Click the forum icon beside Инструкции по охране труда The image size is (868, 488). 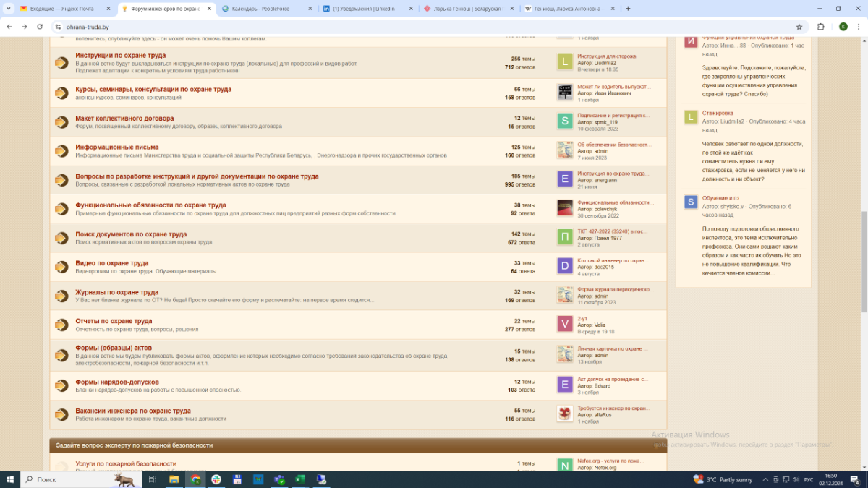(x=61, y=63)
